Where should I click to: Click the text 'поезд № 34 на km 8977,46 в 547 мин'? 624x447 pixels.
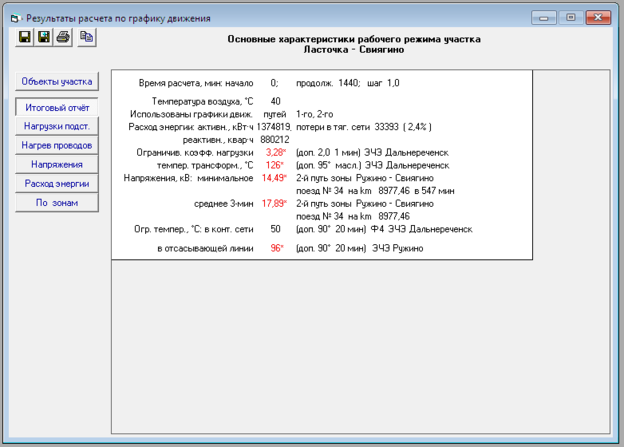pyautogui.click(x=375, y=191)
